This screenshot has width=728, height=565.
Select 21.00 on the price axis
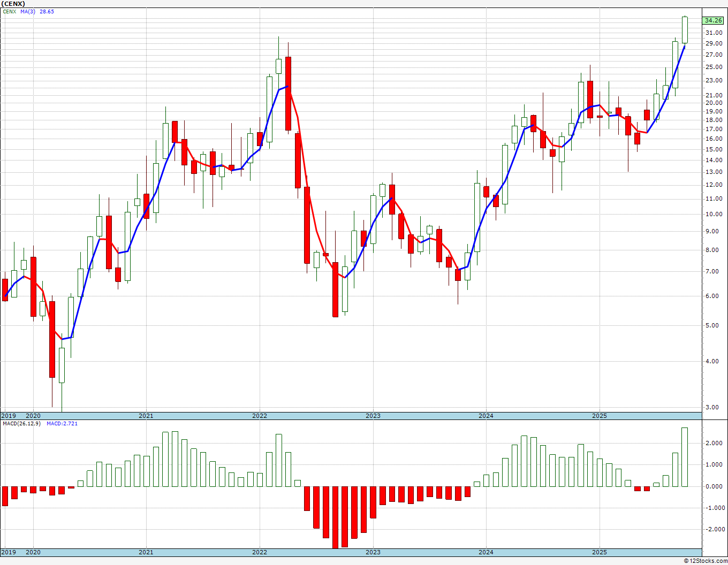[714, 95]
